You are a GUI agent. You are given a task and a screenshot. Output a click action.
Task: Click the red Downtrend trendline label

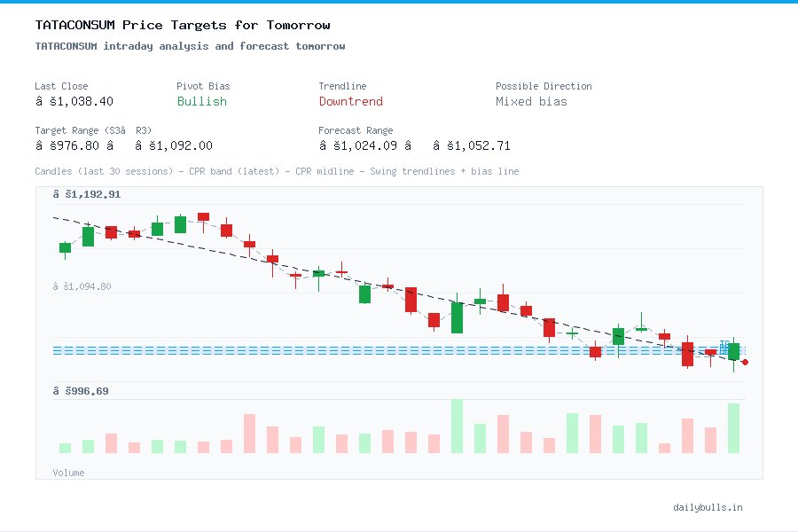point(351,102)
